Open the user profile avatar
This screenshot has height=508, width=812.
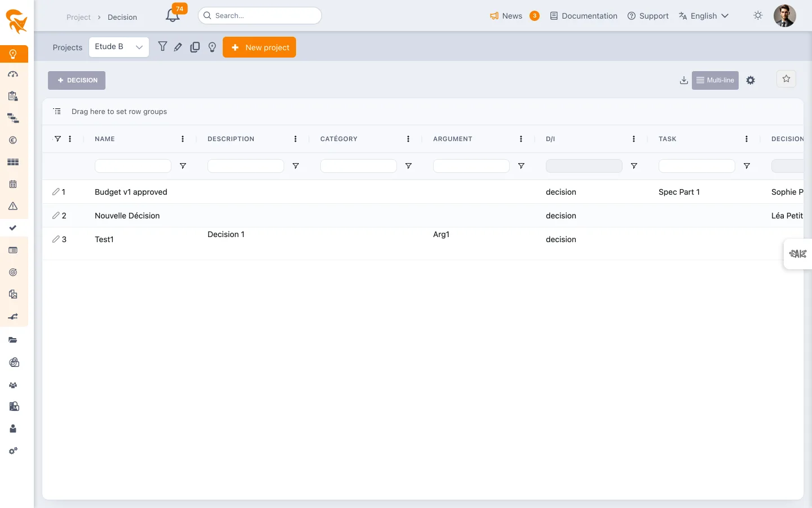click(x=784, y=16)
